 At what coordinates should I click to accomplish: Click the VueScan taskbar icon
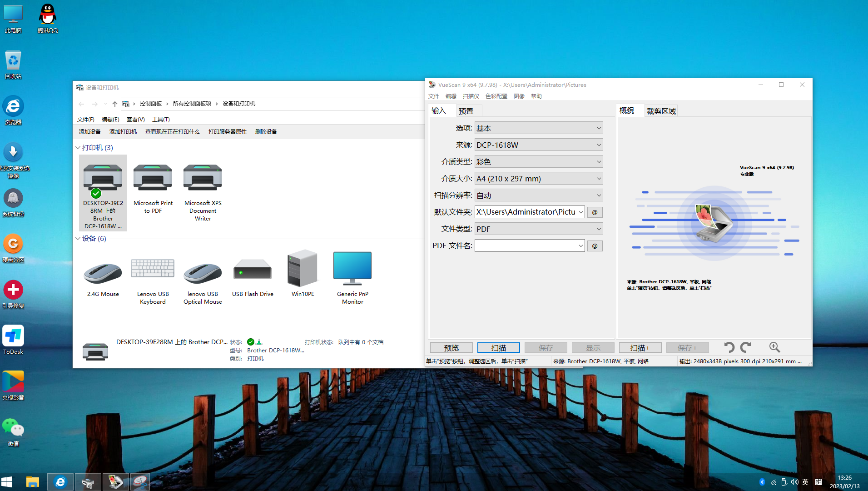tap(115, 482)
